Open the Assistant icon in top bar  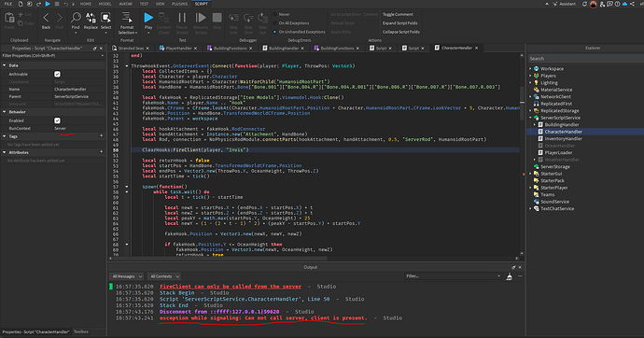(555, 4)
